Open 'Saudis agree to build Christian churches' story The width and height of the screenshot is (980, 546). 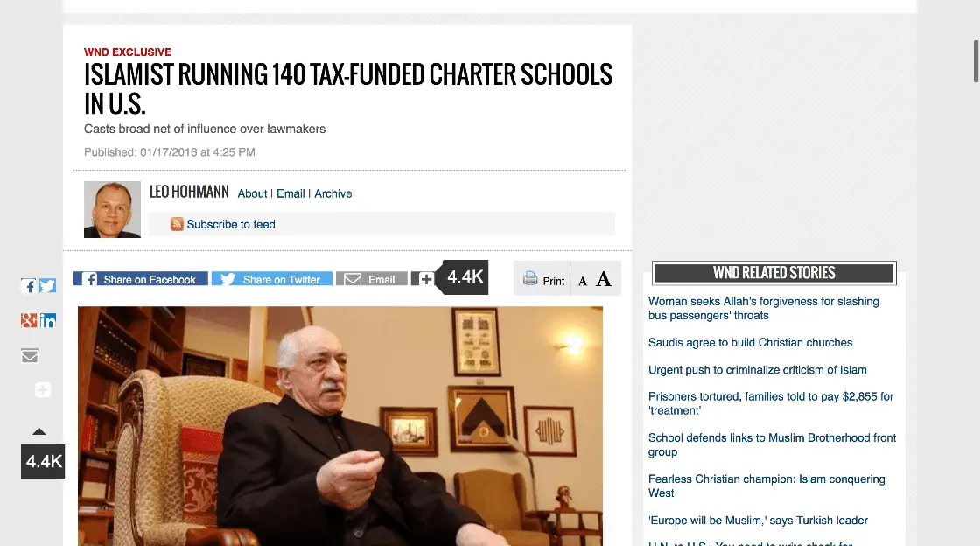tap(750, 342)
